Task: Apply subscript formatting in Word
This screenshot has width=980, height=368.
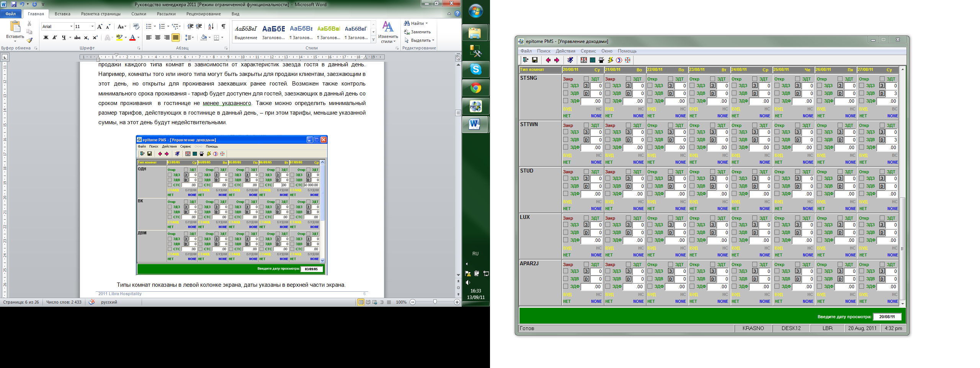Action: point(87,38)
